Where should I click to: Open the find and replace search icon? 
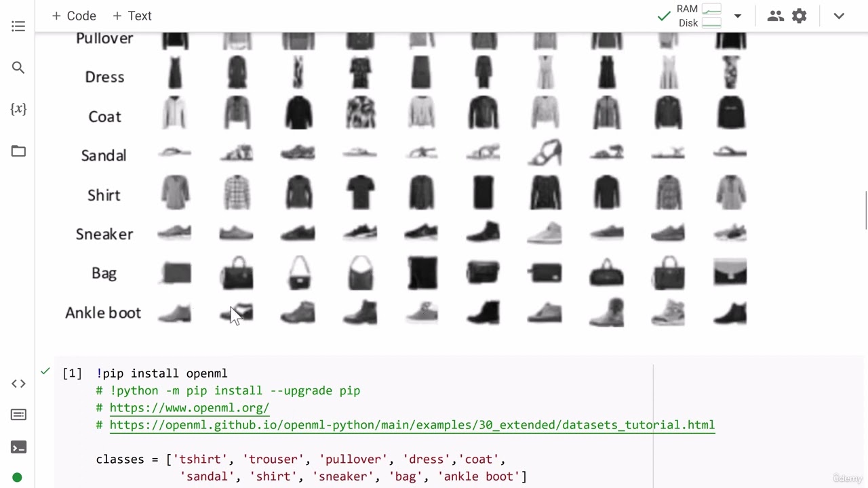pyautogui.click(x=18, y=68)
